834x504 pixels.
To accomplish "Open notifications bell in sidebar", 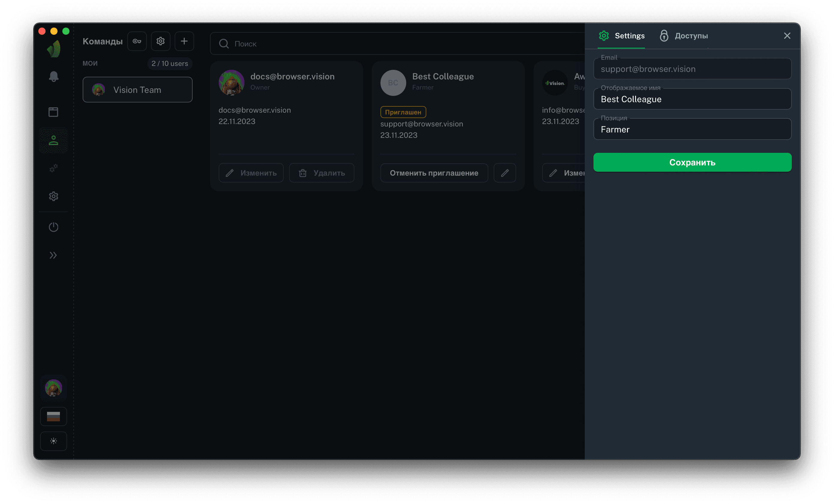I will 54,76.
